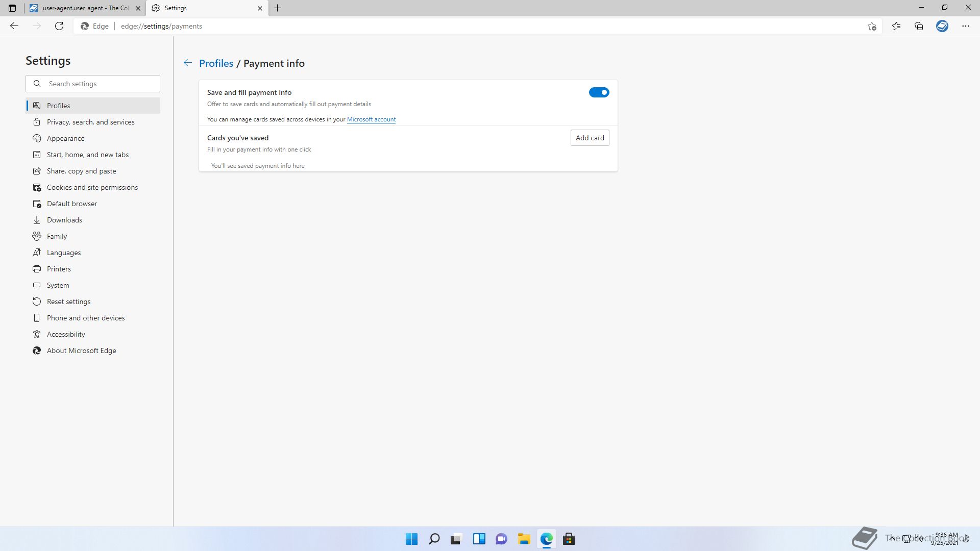The width and height of the screenshot is (980, 551).
Task: Open a new tab with plus
Action: [277, 8]
